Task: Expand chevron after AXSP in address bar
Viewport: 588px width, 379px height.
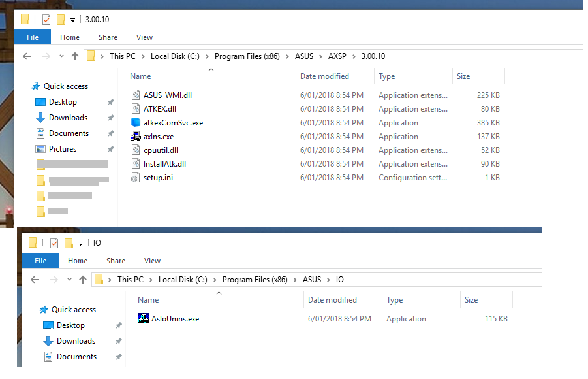Action: tap(354, 56)
